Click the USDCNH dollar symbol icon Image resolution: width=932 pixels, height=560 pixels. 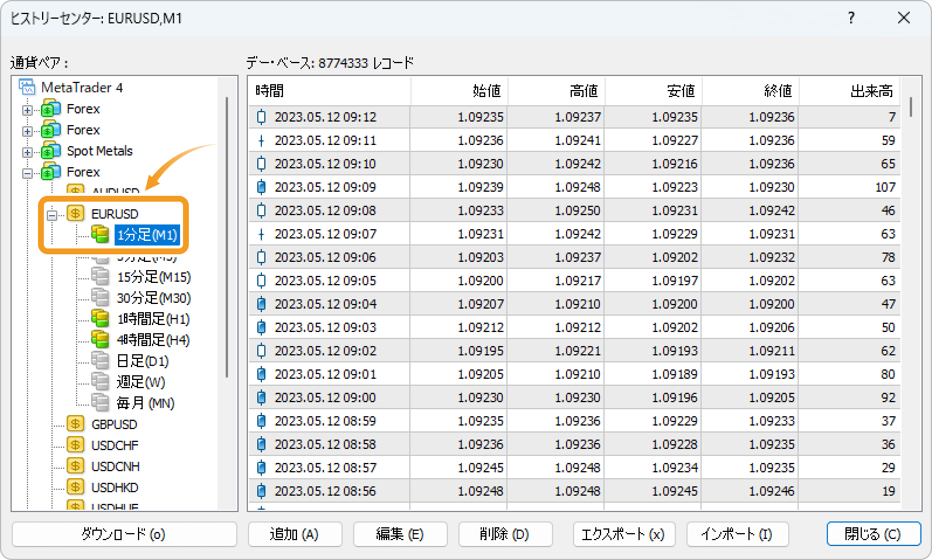tap(75, 466)
